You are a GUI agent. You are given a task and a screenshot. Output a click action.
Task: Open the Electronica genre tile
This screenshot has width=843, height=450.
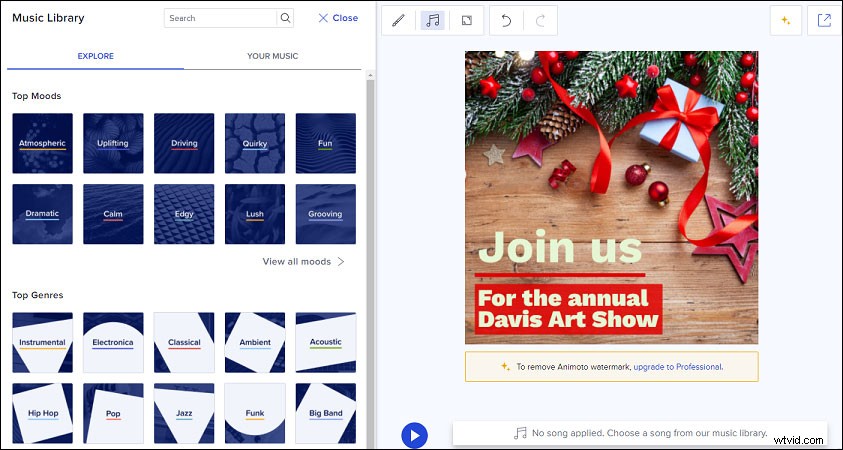pyautogui.click(x=113, y=342)
